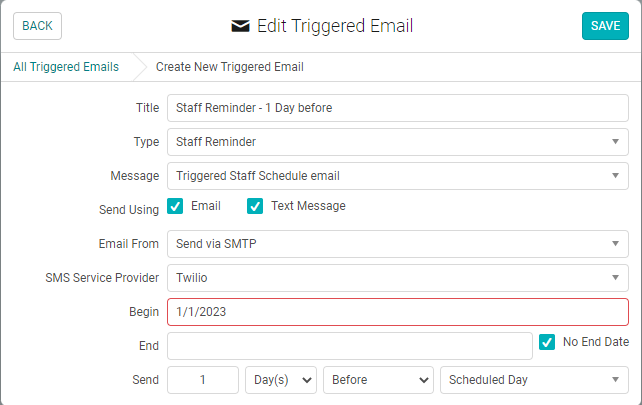Change the Before timing dropdown
Viewport: 642px width, 405px height.
(x=378, y=380)
